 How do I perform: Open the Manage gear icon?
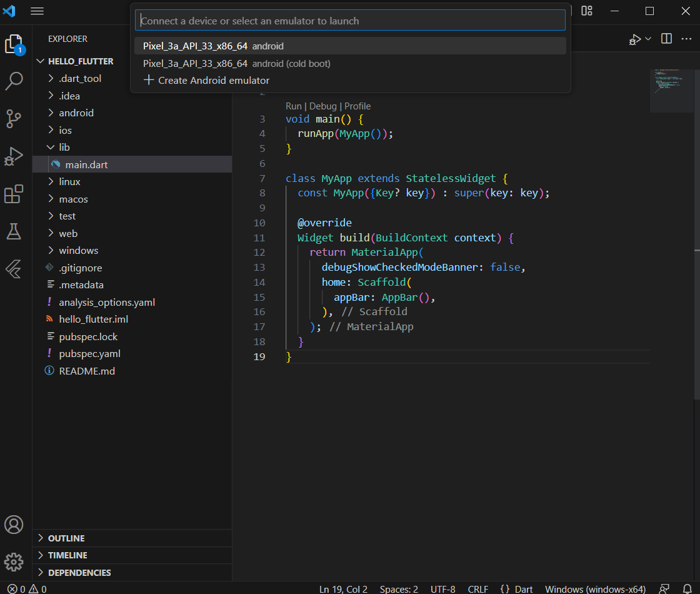(x=14, y=562)
